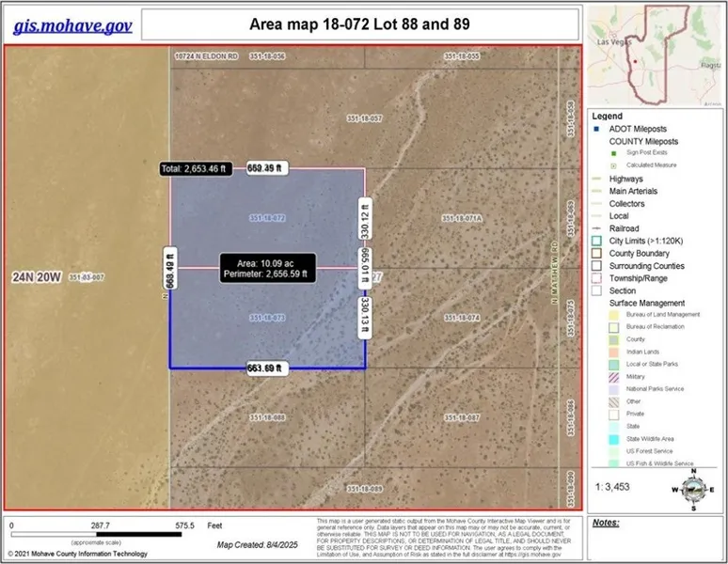Image resolution: width=728 pixels, height=564 pixels.
Task: Click the compass rose icon
Action: click(692, 489)
